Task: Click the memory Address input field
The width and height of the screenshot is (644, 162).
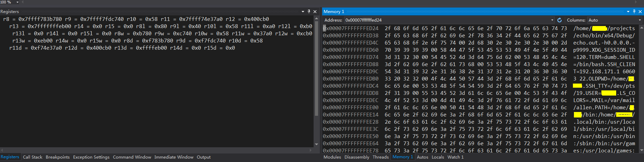Action: pos(447,20)
